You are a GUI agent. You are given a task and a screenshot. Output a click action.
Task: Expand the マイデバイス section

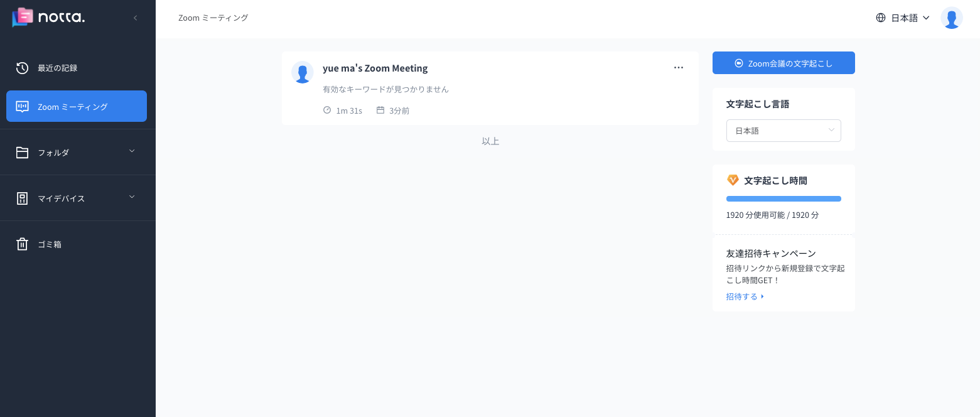coord(132,197)
